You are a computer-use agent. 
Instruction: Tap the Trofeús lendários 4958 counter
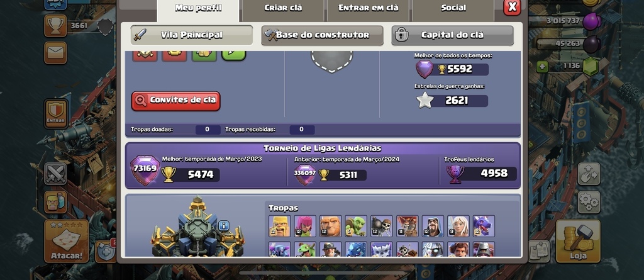(x=481, y=174)
